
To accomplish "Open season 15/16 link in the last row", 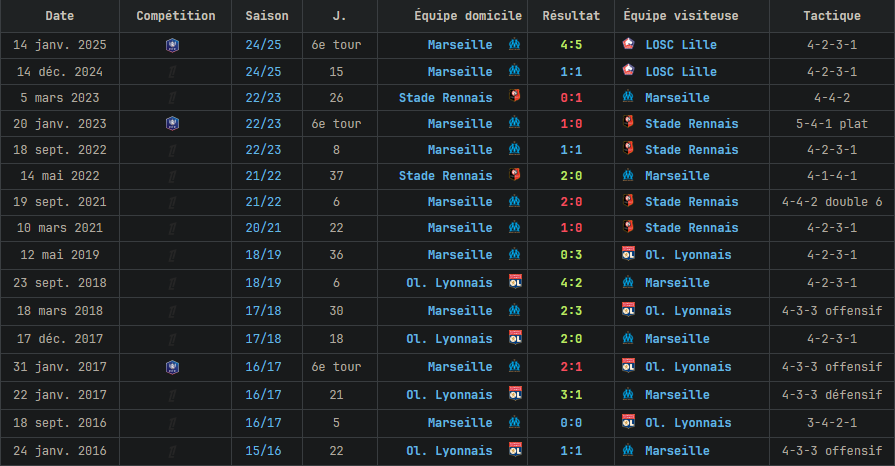I will tap(263, 451).
